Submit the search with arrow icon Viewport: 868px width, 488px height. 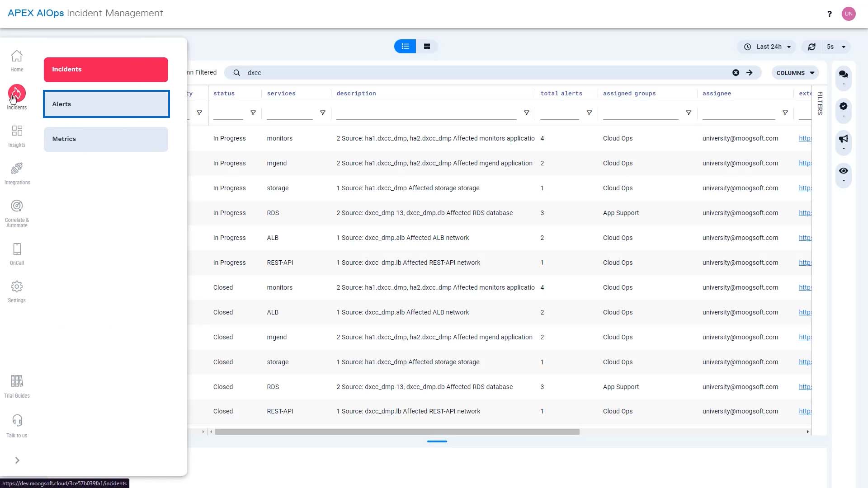pyautogui.click(x=750, y=73)
